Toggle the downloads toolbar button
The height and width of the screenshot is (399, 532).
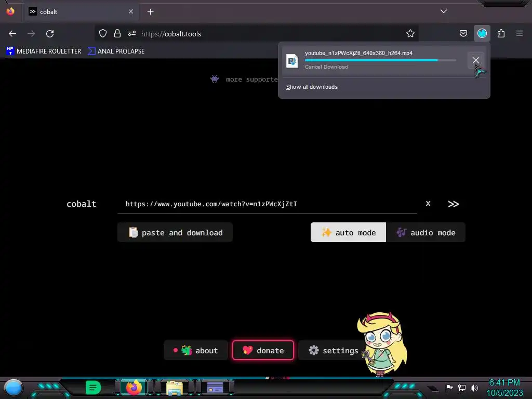coord(482,33)
